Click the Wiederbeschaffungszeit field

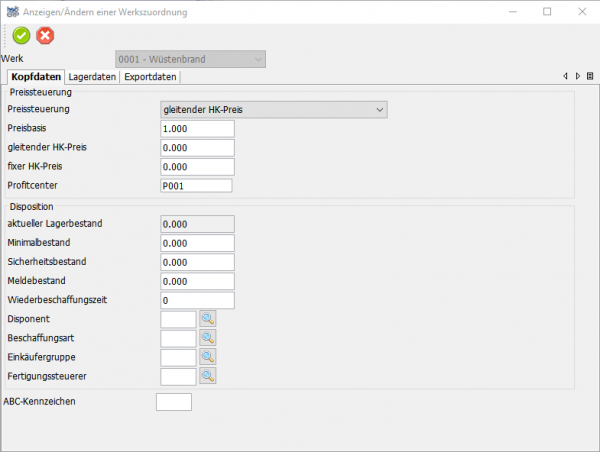(x=197, y=300)
